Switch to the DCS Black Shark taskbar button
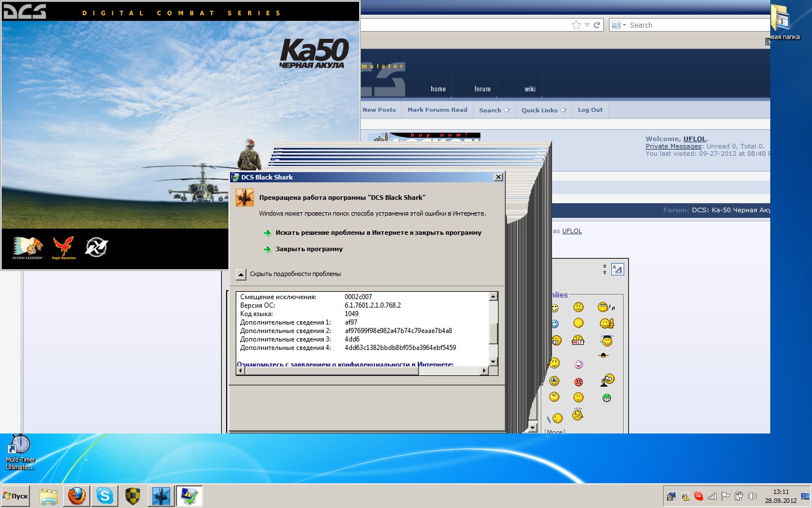812x508 pixels. [x=161, y=496]
